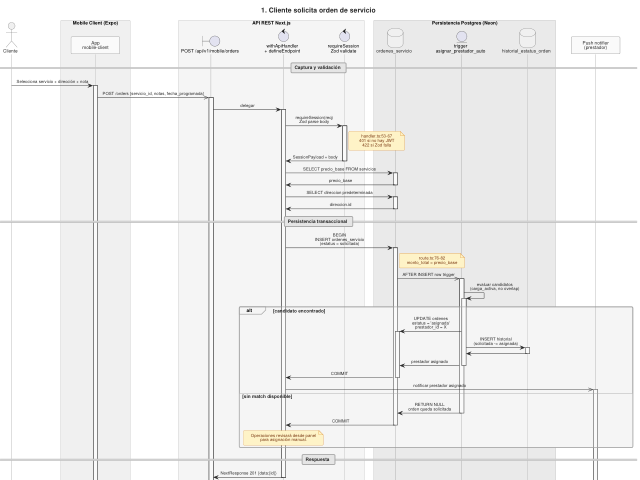This screenshot has width=640, height=480.
Task: Click 'AFTER INSERT row trigger' message
Action: (428, 275)
